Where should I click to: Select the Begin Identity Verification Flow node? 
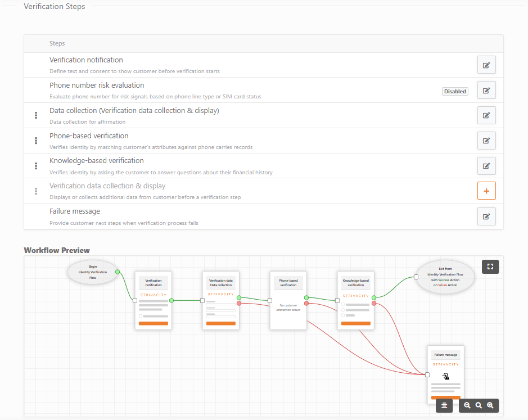[92, 272]
